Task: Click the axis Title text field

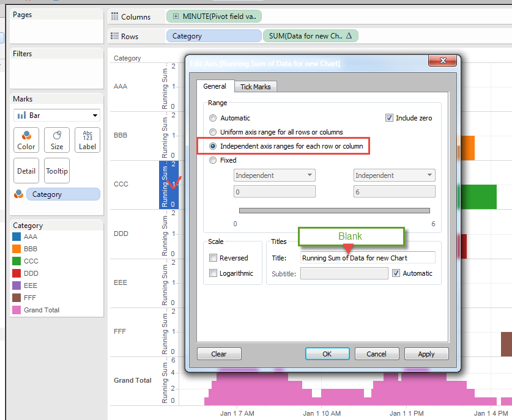Action: point(368,258)
